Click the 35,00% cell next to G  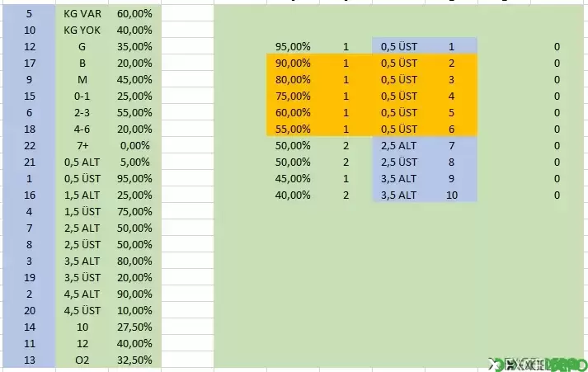(134, 46)
